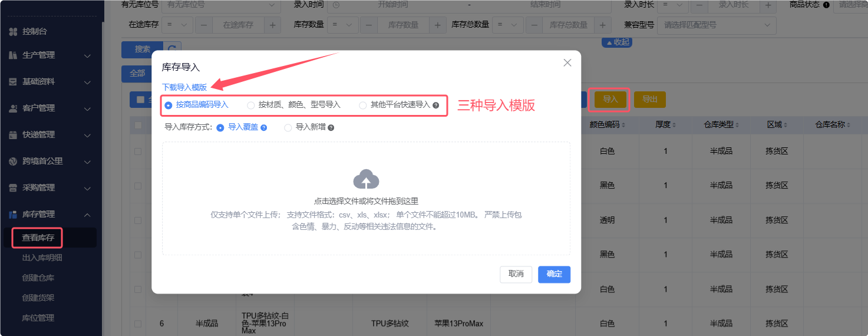Click the 基础资料 sidebar icon

[13, 81]
